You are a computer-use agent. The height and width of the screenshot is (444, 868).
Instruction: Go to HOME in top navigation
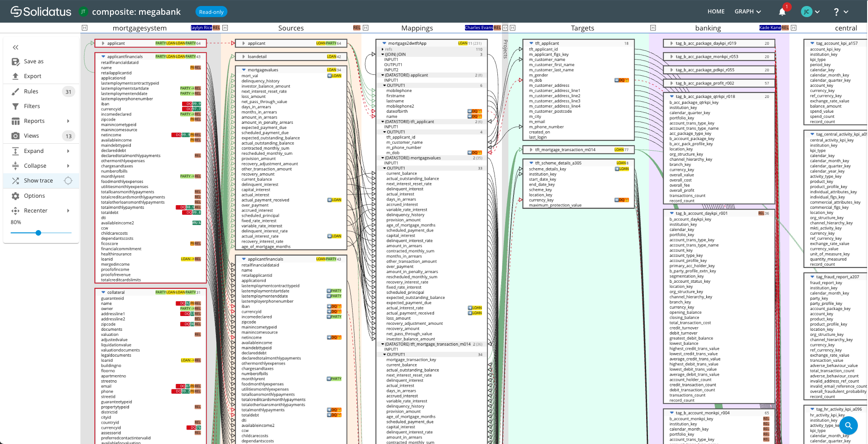(x=716, y=12)
